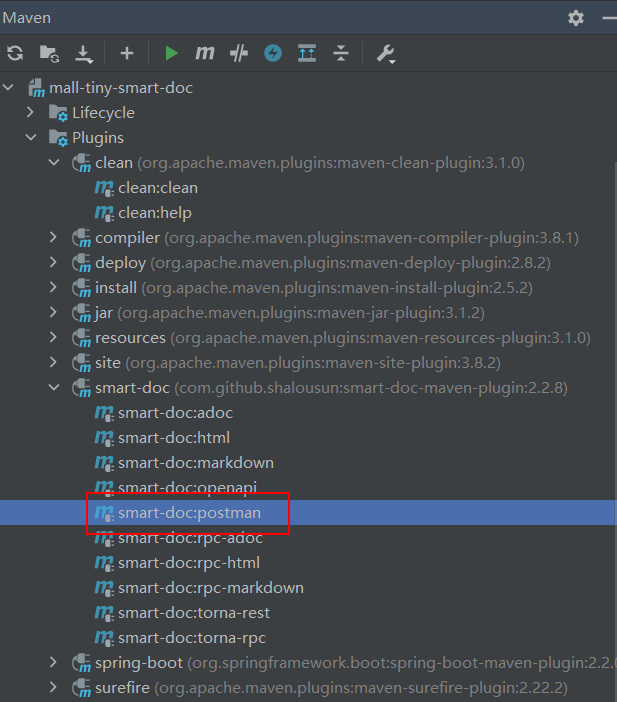Click the spring-boot plugin icon
This screenshot has width=617, height=702.
81,663
